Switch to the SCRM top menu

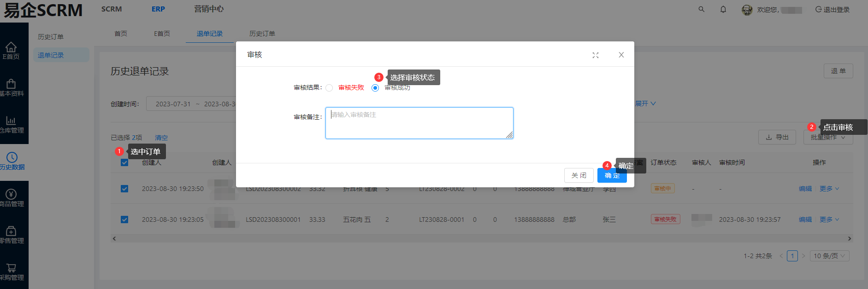112,9
